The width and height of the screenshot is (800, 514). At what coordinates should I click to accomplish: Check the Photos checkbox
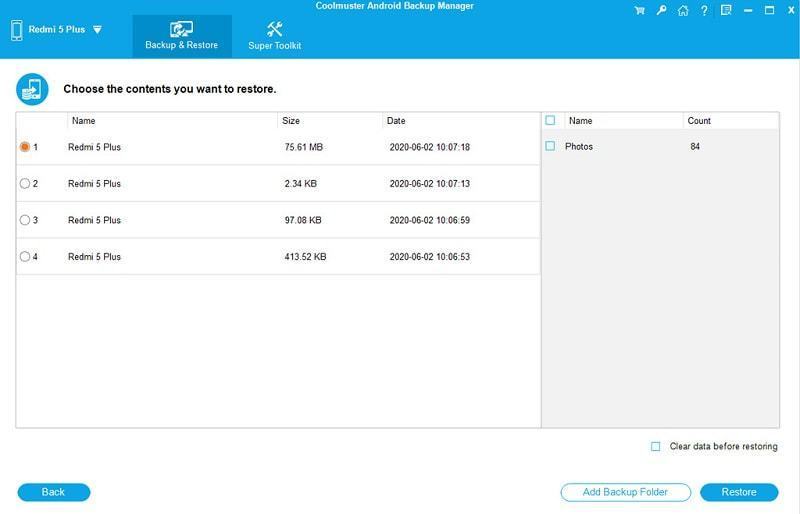point(550,147)
